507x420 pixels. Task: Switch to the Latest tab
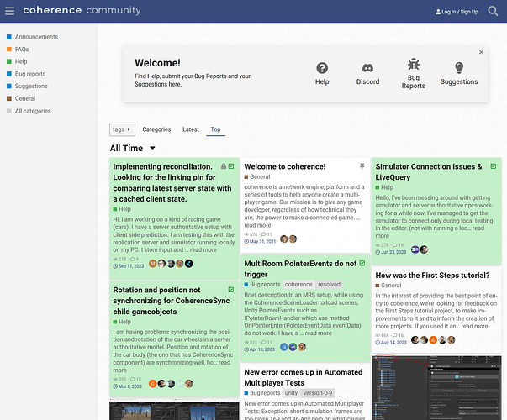pos(191,129)
